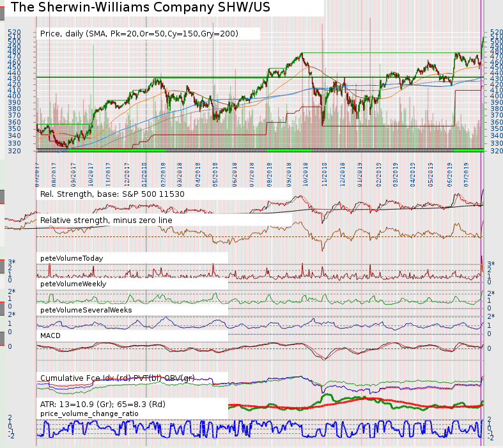Click the MACD panel label

(x=50, y=336)
